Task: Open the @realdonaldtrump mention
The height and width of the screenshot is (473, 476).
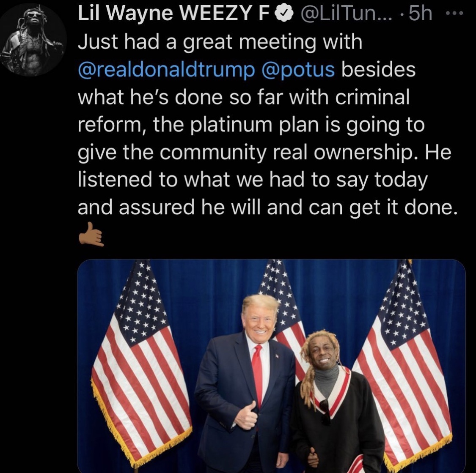Action: (167, 69)
